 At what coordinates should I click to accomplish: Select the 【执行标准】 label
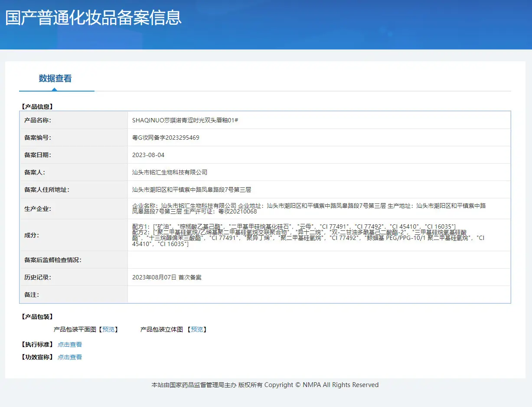pos(37,345)
